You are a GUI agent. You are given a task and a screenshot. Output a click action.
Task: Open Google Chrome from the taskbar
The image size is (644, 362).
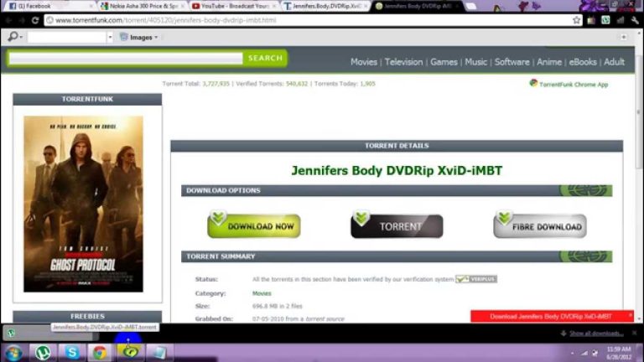pos(100,353)
